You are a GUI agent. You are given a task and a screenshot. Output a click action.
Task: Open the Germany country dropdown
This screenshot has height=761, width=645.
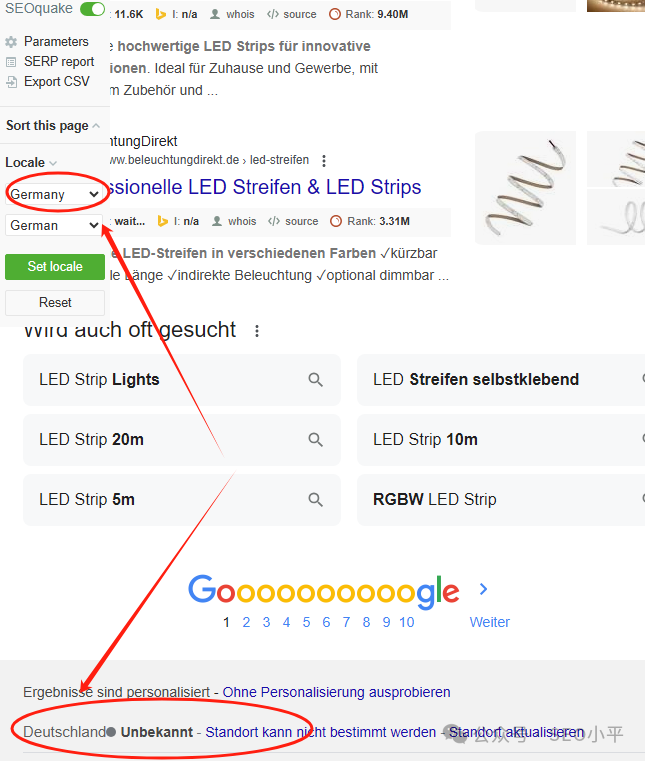point(54,194)
